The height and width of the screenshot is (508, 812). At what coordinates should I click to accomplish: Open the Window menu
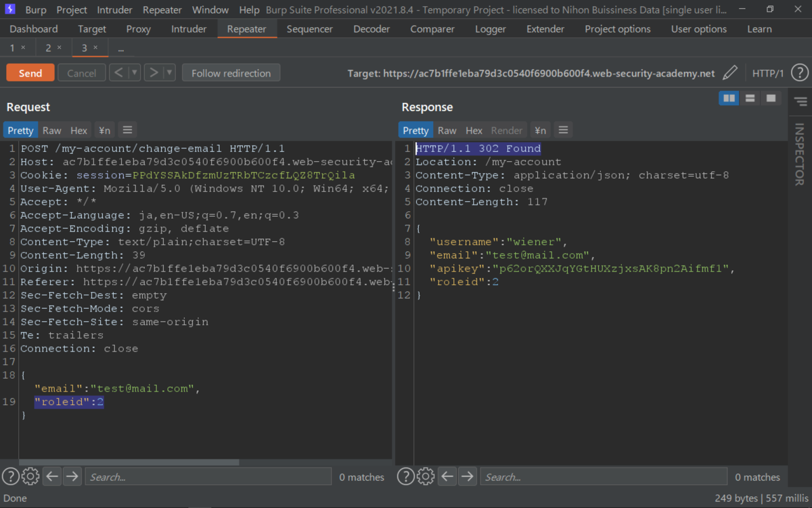point(210,9)
